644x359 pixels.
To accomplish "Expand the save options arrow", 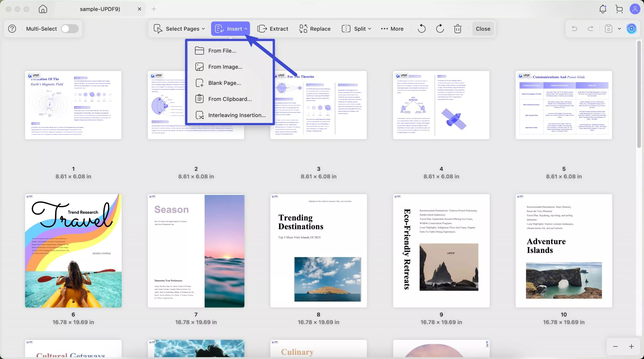I will (619, 29).
